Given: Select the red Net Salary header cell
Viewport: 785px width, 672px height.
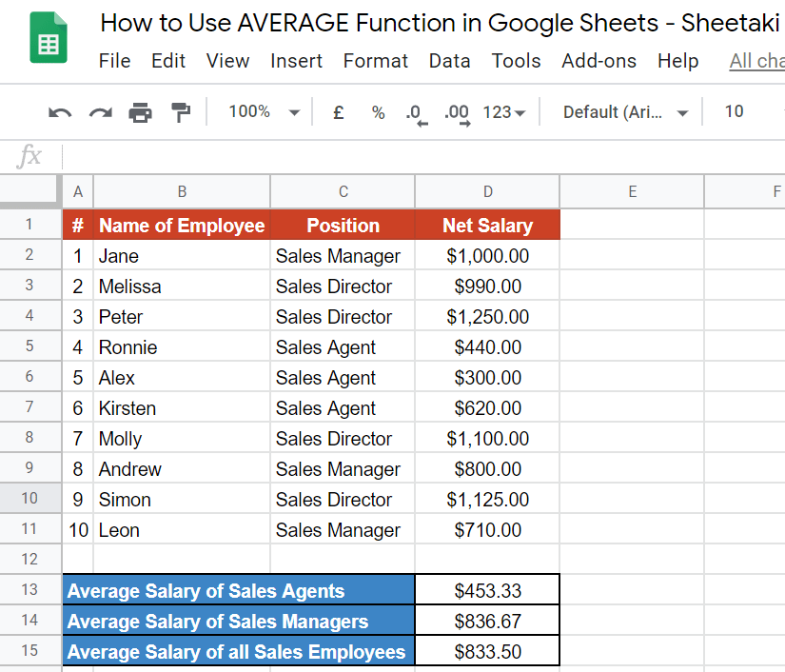Looking at the screenshot, I should tap(487, 226).
